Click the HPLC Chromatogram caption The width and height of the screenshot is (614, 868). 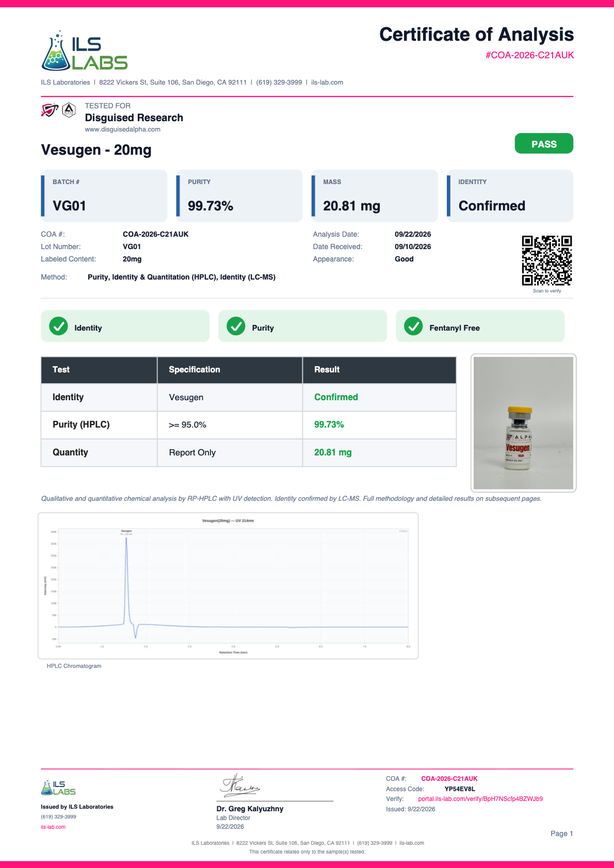pyautogui.click(x=74, y=666)
